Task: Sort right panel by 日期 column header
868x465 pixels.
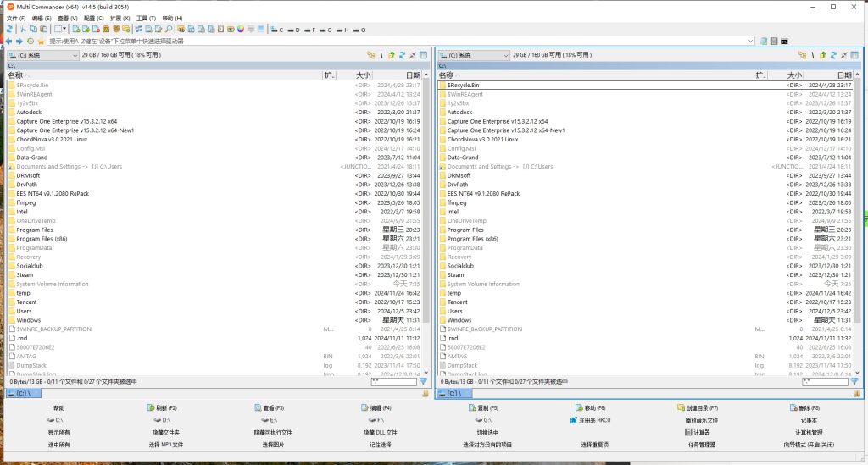Action: (827, 75)
